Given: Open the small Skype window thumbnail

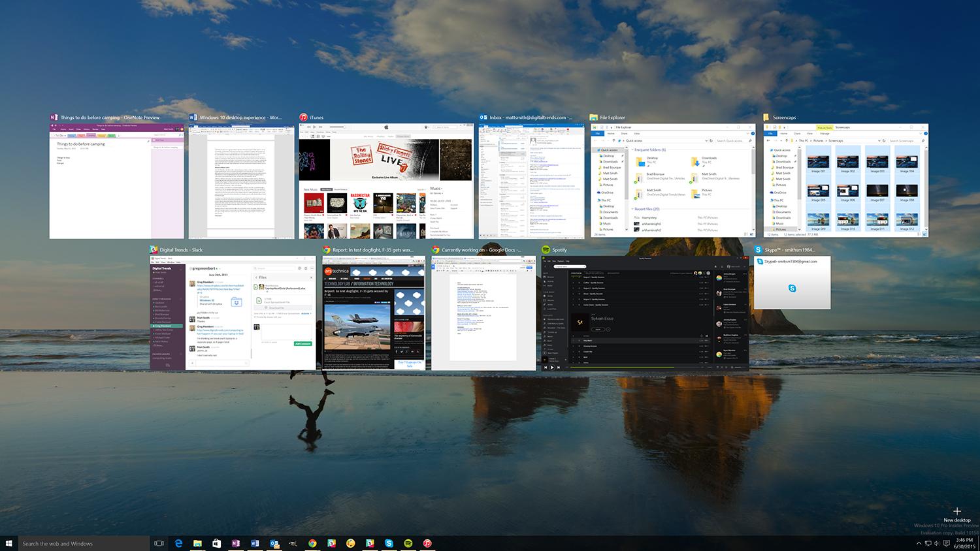Looking at the screenshot, I should point(792,283).
